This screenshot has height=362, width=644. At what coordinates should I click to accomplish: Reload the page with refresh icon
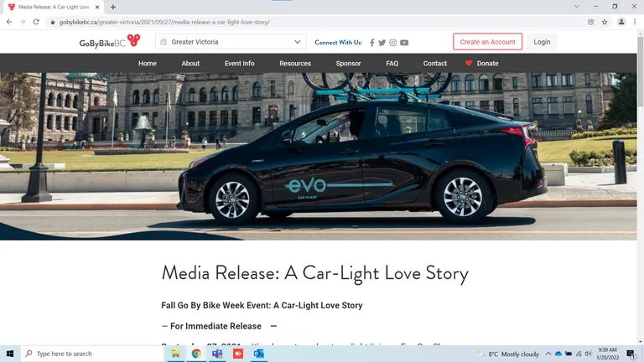point(36,22)
